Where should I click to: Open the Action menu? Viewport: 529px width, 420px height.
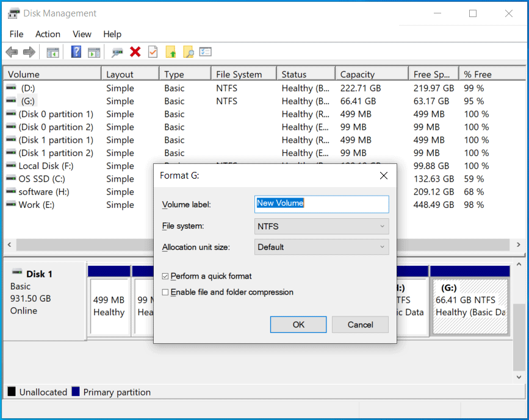(48, 34)
